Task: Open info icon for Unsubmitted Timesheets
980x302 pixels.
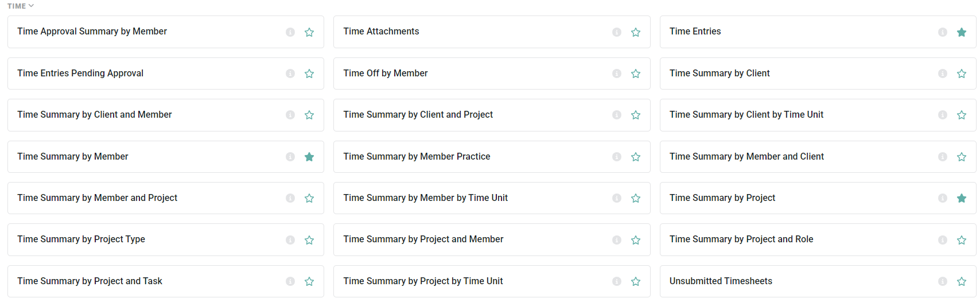Action: tap(943, 281)
